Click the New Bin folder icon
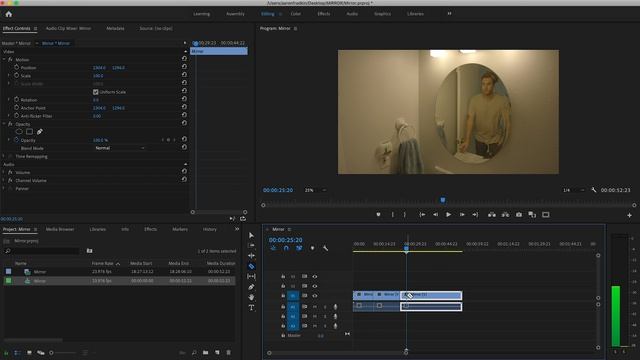Image resolution: width=640 pixels, height=360 pixels. click(205, 352)
